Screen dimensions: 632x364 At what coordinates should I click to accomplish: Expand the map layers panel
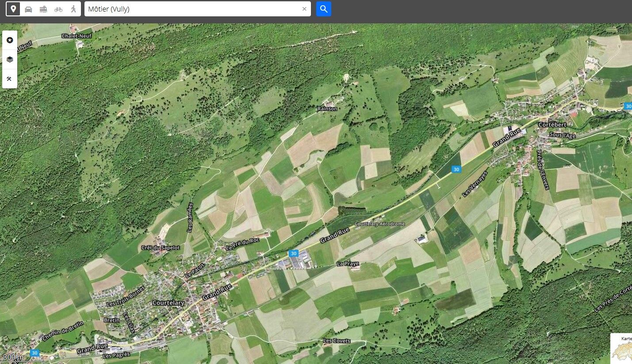(10, 60)
